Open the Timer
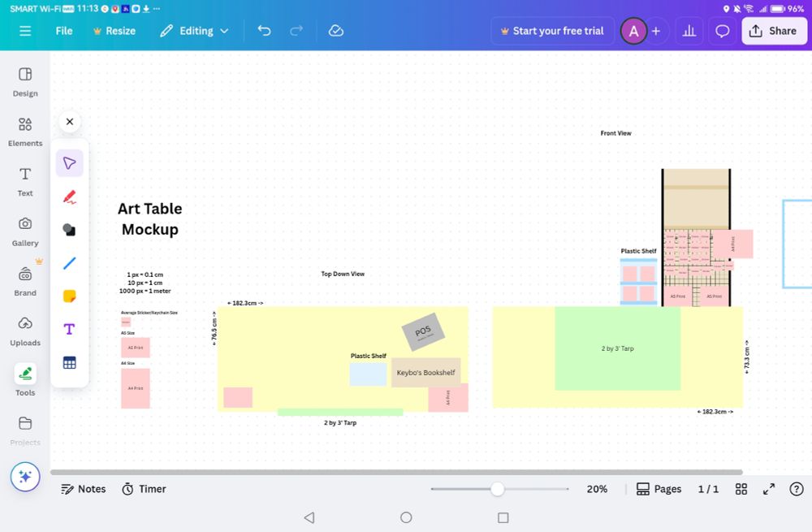Viewport: 812px width, 532px height. coord(144,489)
